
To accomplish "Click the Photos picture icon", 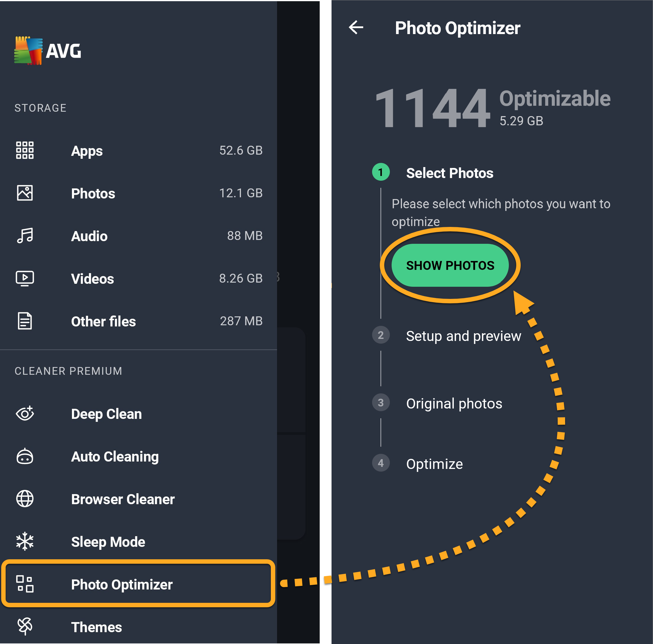I will click(25, 193).
